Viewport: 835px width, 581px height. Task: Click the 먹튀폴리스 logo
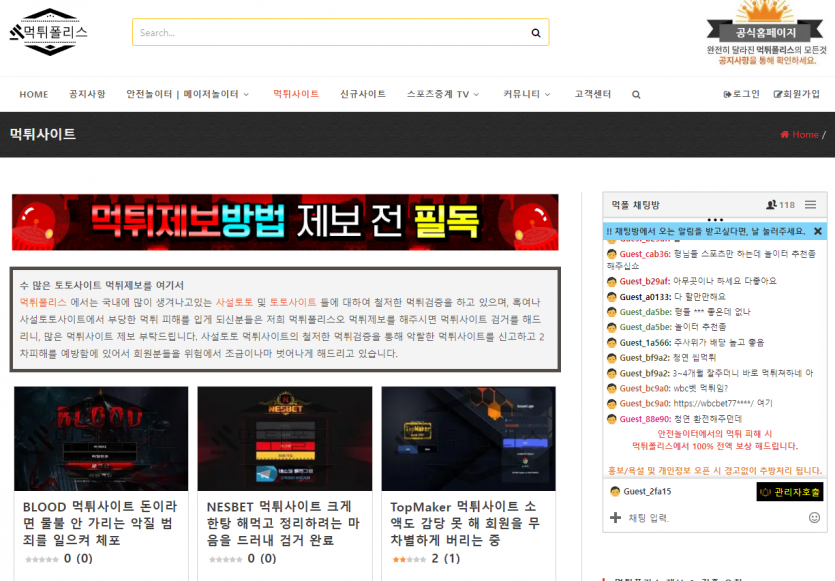tap(48, 32)
